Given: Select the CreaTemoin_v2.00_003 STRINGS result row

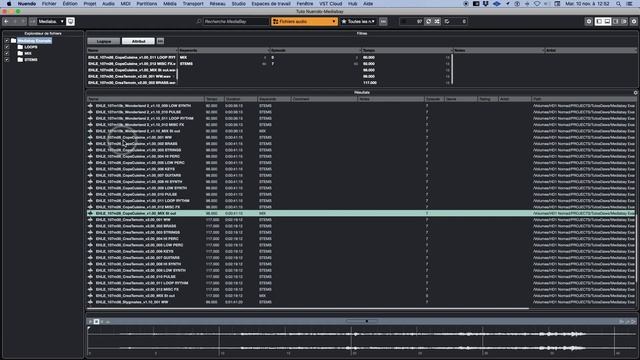Looking at the screenshot, I should pyautogui.click(x=361, y=232).
